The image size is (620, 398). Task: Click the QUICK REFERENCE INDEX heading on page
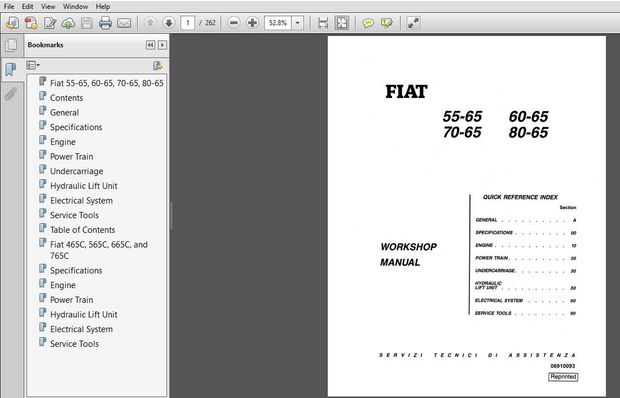[x=520, y=197]
